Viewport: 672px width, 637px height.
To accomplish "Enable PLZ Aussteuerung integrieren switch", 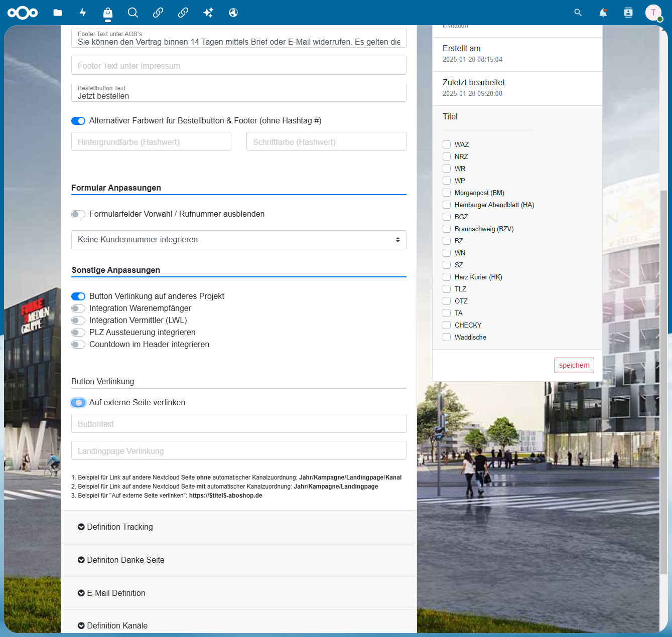I will click(x=78, y=333).
